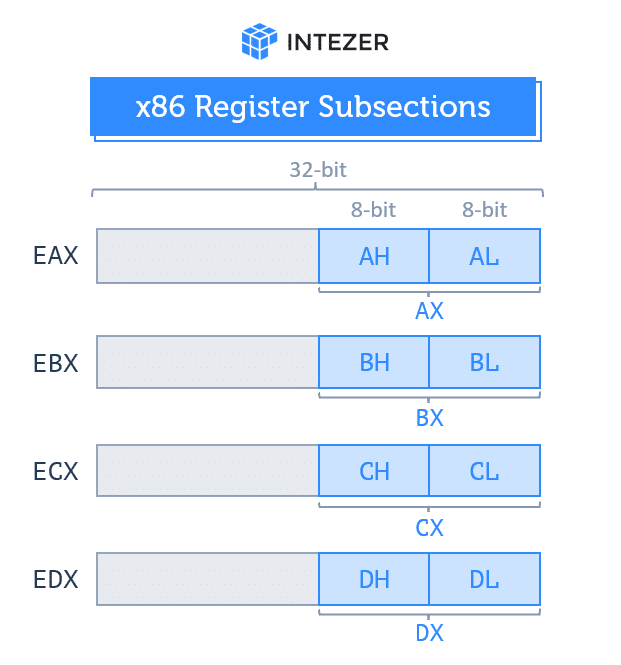Select the BL register cell

485,362
